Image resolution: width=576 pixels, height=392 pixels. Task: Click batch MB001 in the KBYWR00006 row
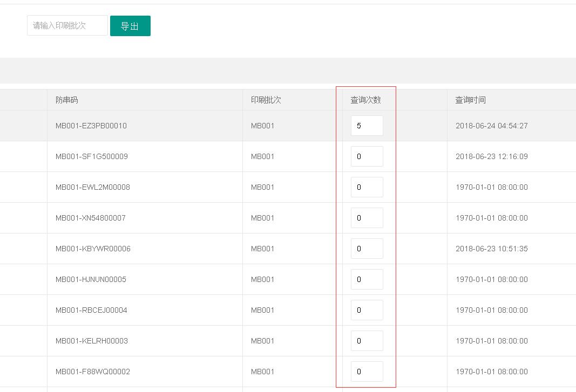[x=262, y=249]
